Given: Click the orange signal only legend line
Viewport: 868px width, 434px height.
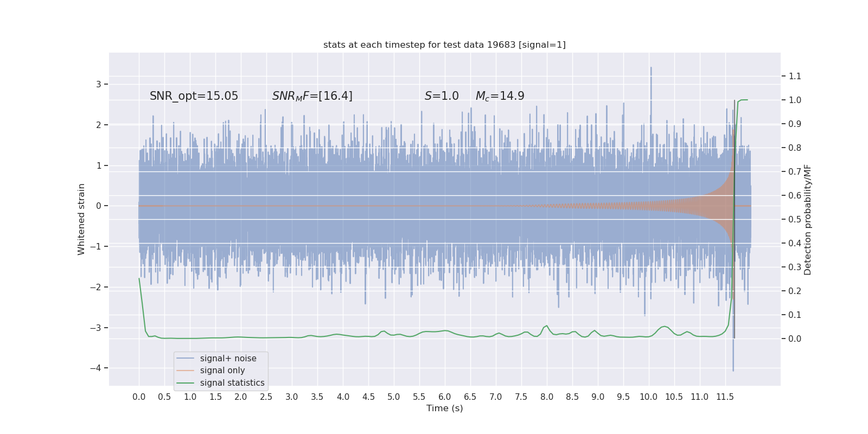Looking at the screenshot, I should 186,371.
